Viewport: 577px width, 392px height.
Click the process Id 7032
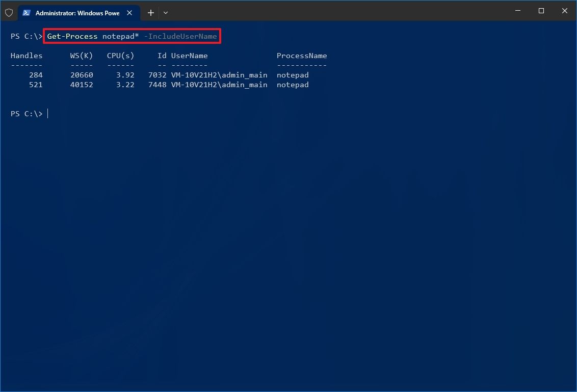coord(157,75)
